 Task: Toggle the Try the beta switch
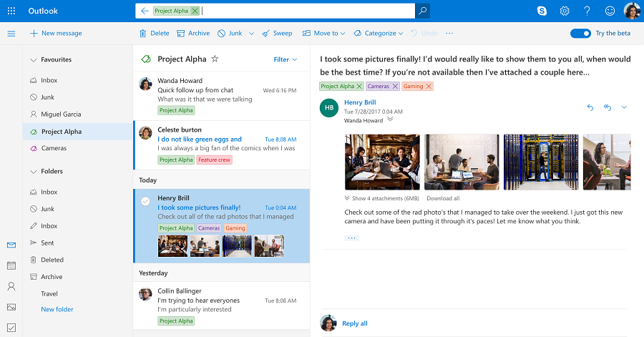point(580,34)
